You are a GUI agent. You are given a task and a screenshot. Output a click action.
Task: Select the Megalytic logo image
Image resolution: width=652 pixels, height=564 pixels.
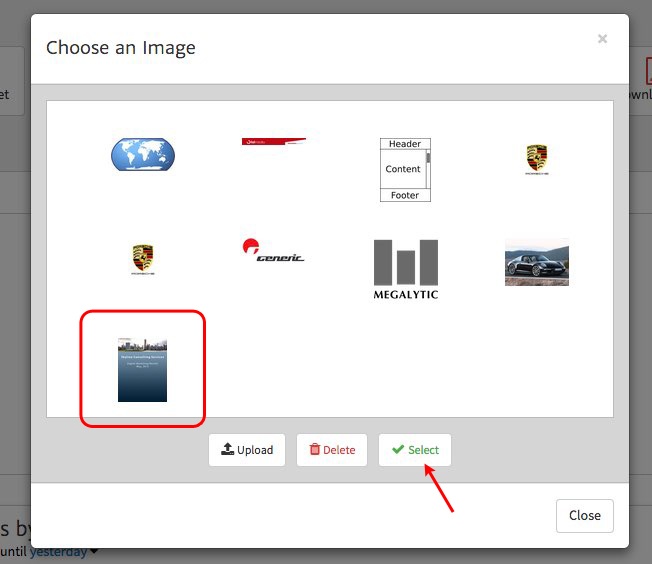[x=405, y=268]
